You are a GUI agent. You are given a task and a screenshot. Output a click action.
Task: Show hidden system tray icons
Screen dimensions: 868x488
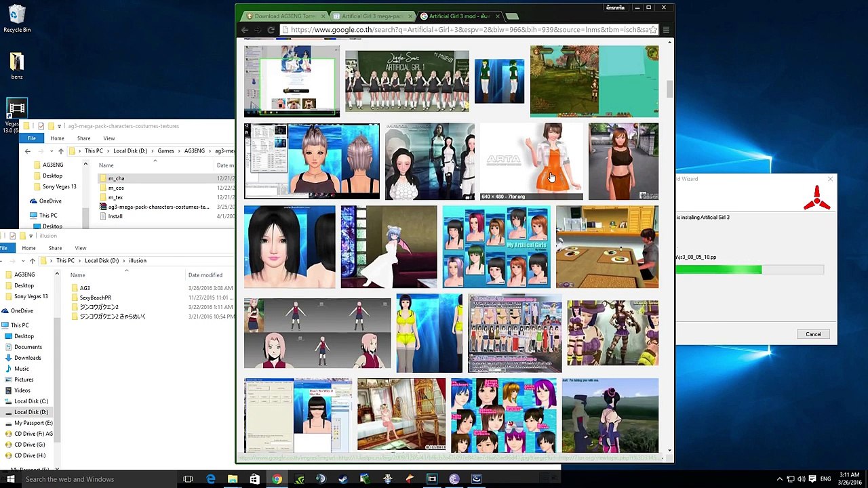[780, 479]
